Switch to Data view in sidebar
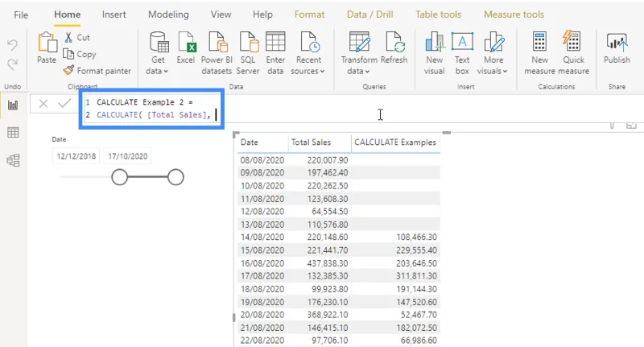Image resolution: width=644 pixels, height=347 pixels. pyautogui.click(x=13, y=133)
